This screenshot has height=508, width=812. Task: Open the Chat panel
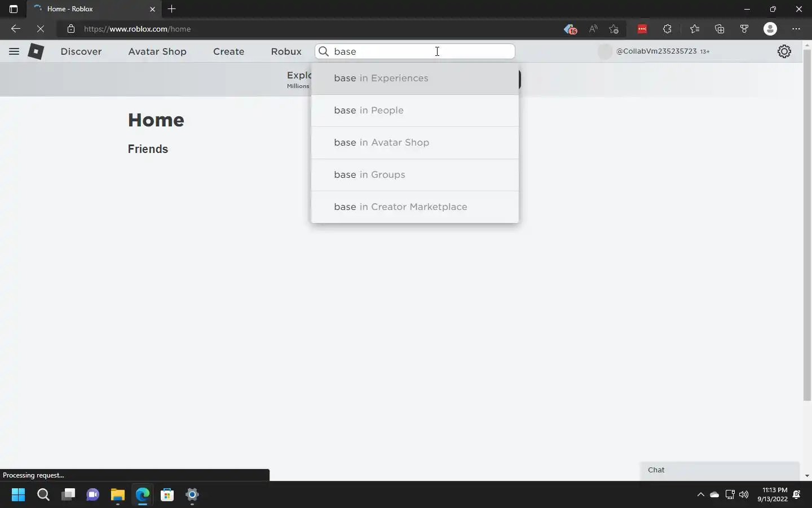720,470
